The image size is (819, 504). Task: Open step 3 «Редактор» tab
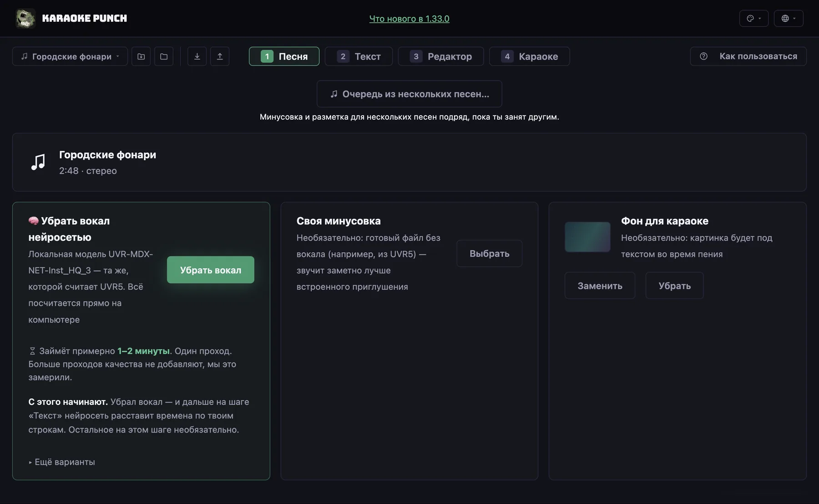(441, 56)
